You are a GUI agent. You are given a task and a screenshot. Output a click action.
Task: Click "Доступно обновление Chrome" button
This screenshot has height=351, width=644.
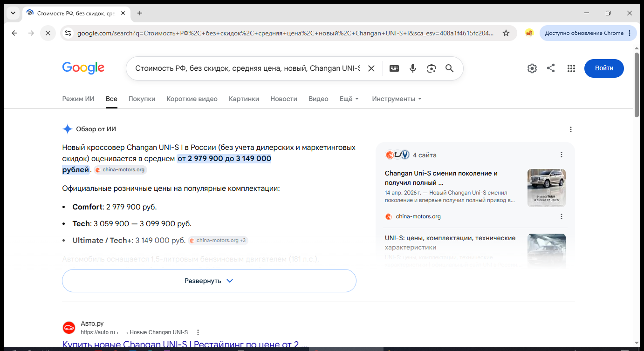tap(588, 33)
